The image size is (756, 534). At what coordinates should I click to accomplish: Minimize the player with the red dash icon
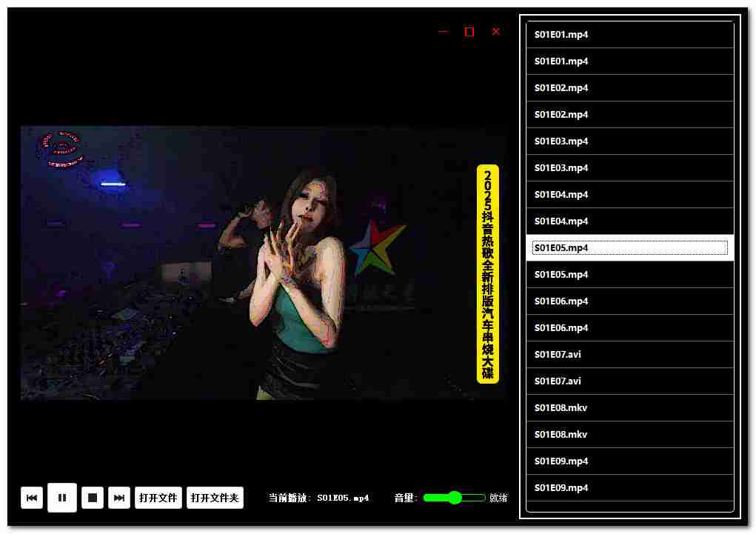(x=443, y=32)
